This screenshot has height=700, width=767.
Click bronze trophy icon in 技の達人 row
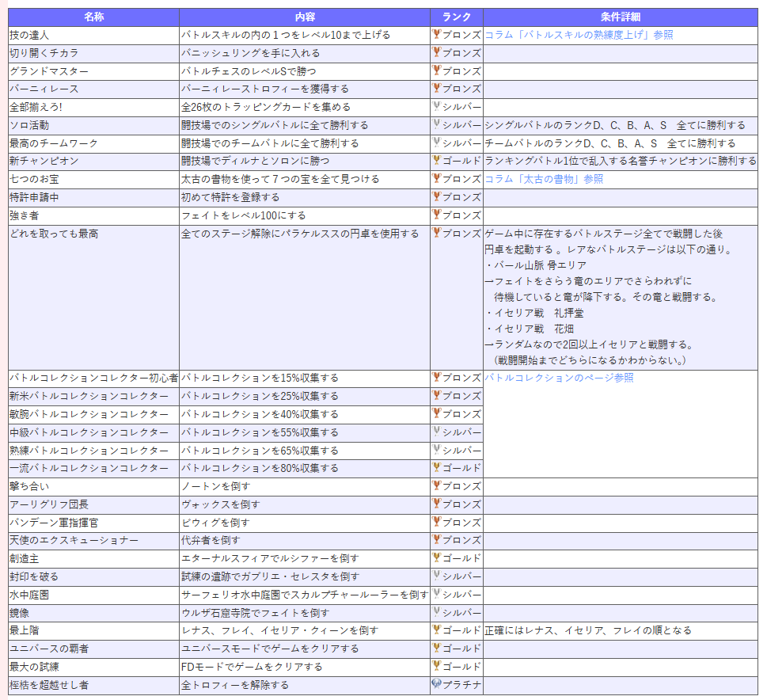436,35
